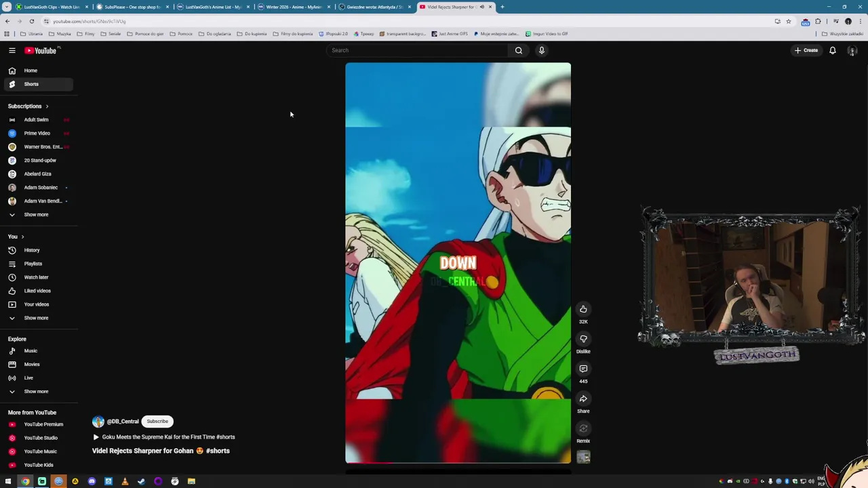The width and height of the screenshot is (868, 488).
Task: Show more Explore categories
Action: [x=39, y=392]
